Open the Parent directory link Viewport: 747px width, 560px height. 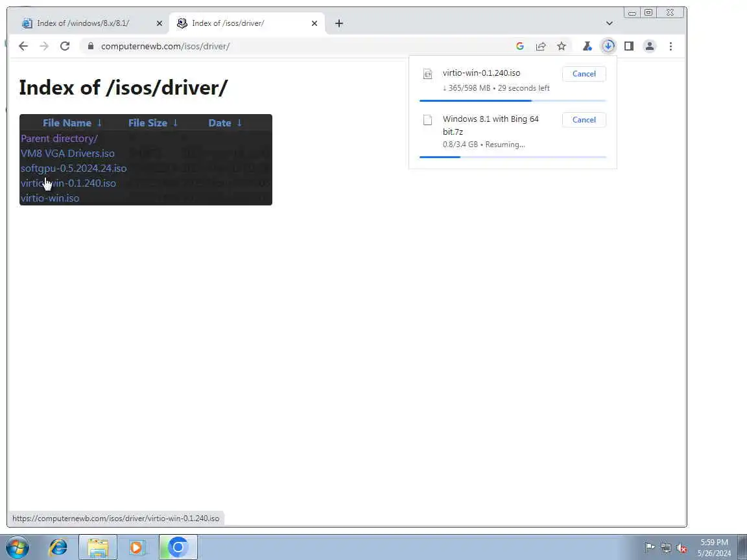coord(59,139)
